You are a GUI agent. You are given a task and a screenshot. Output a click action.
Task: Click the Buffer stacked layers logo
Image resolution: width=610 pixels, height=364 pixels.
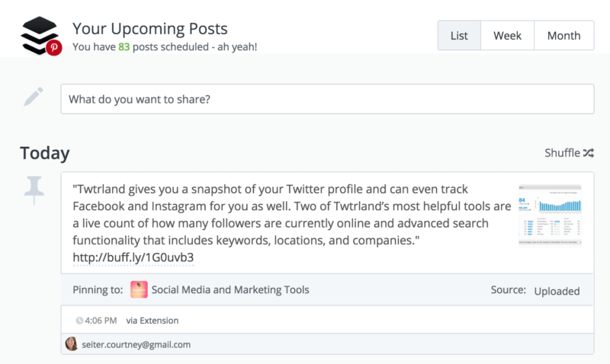click(39, 35)
